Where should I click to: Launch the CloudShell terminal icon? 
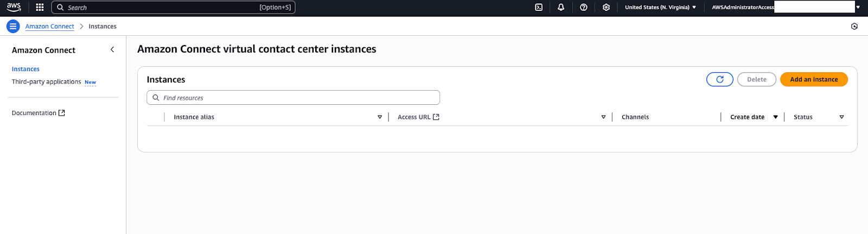tap(539, 7)
